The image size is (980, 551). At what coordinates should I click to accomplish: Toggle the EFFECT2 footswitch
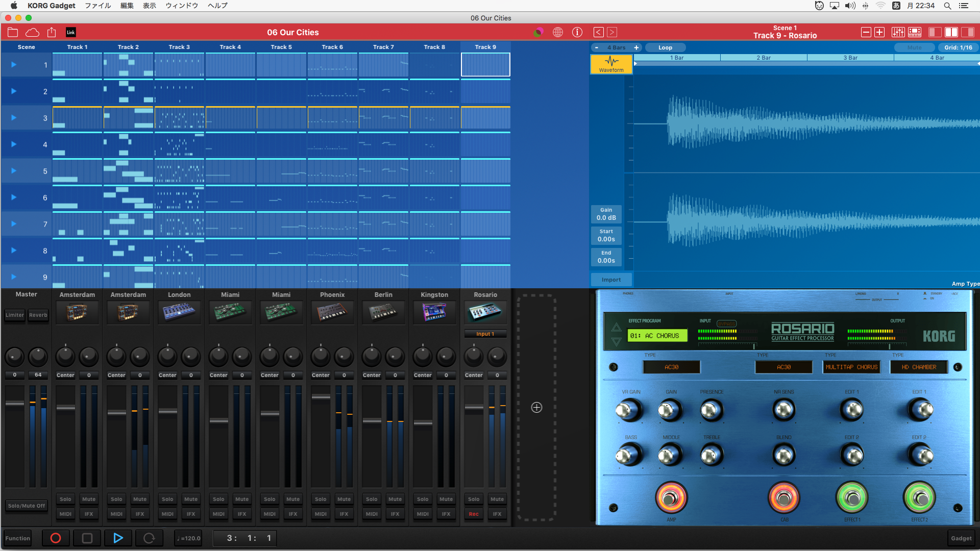919,497
